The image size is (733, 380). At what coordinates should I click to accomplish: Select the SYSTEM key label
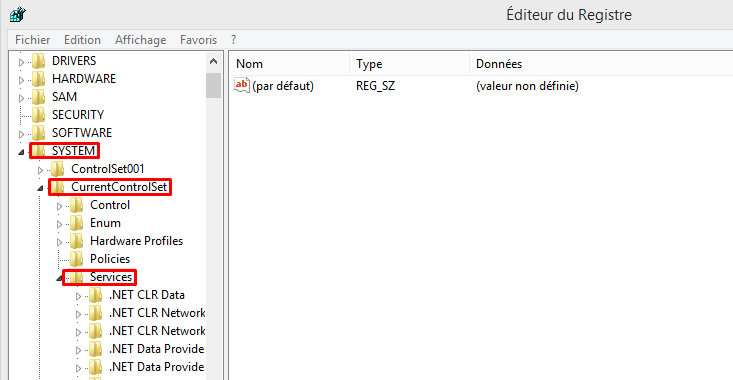(73, 151)
